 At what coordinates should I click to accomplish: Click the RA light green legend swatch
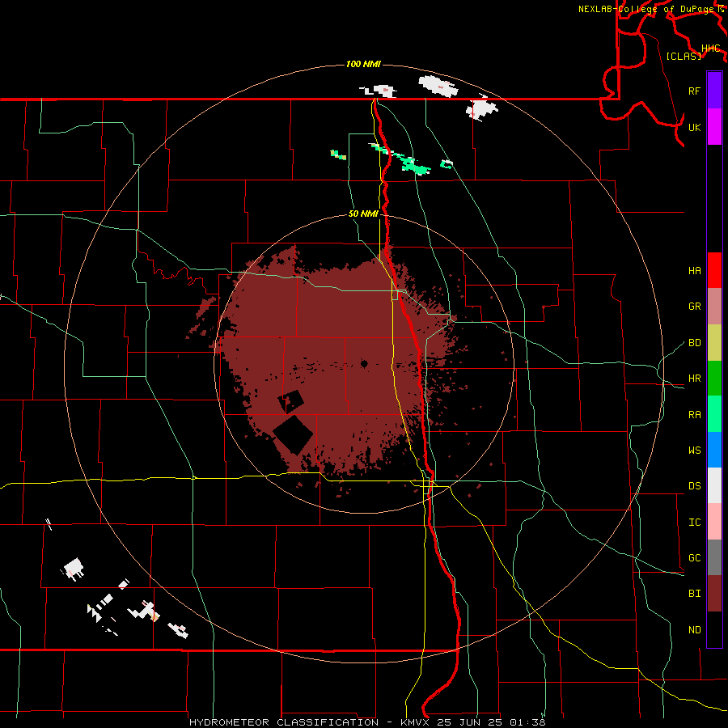(714, 414)
